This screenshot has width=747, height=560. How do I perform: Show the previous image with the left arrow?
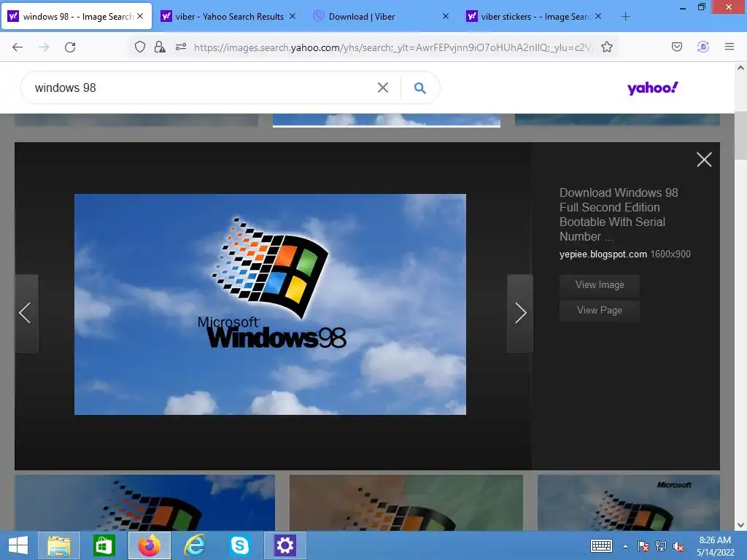tap(26, 313)
